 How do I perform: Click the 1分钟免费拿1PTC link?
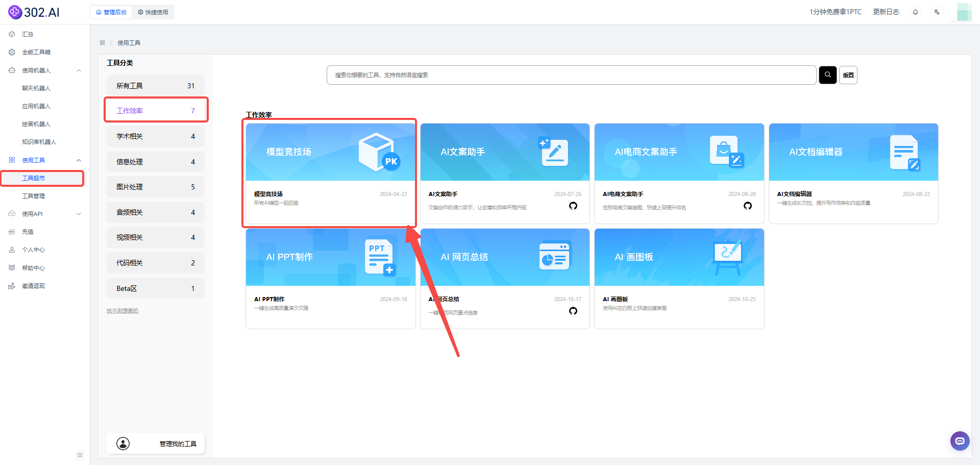tap(835, 12)
